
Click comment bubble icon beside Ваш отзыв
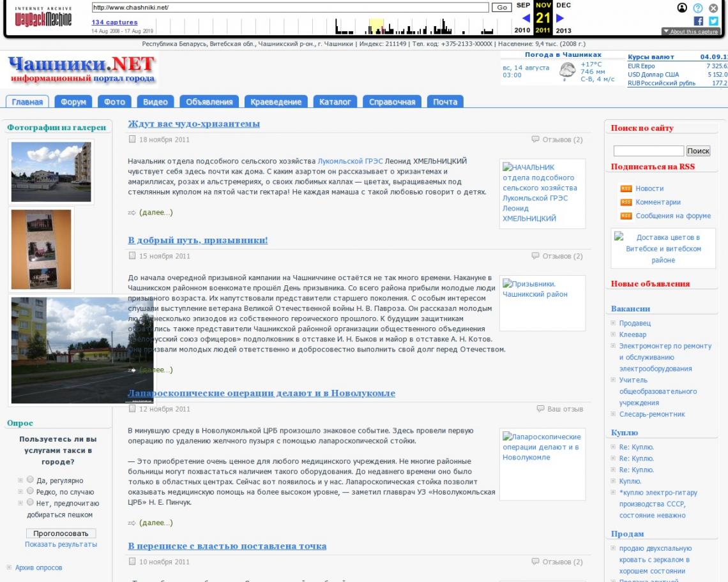pyautogui.click(x=540, y=409)
